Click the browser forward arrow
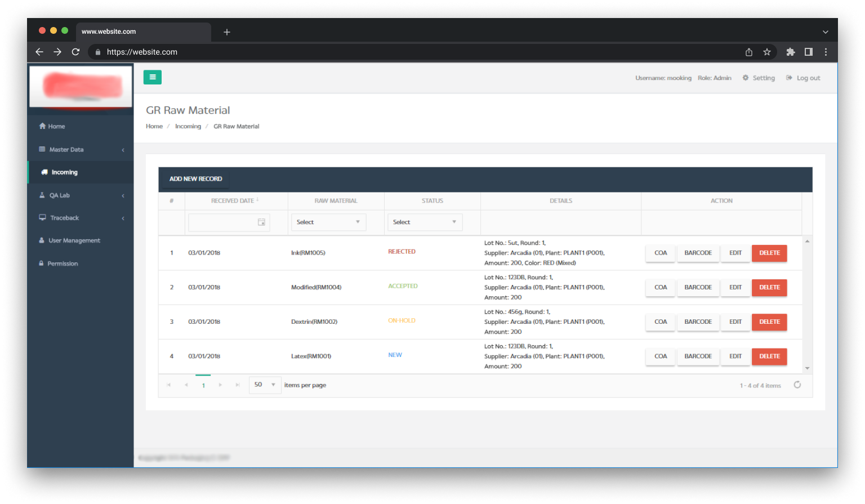 [x=57, y=52]
